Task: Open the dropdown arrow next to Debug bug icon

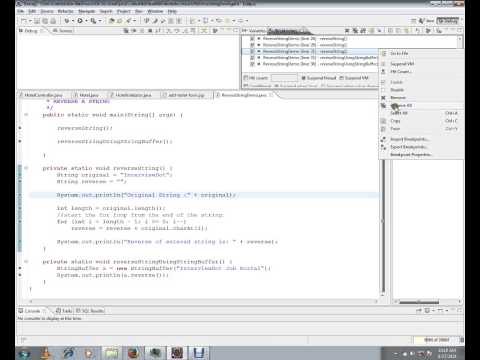Action: pyautogui.click(x=72, y=21)
